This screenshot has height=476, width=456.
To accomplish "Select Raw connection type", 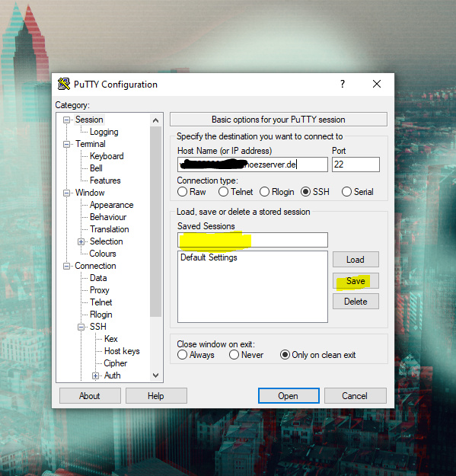I will coord(182,192).
